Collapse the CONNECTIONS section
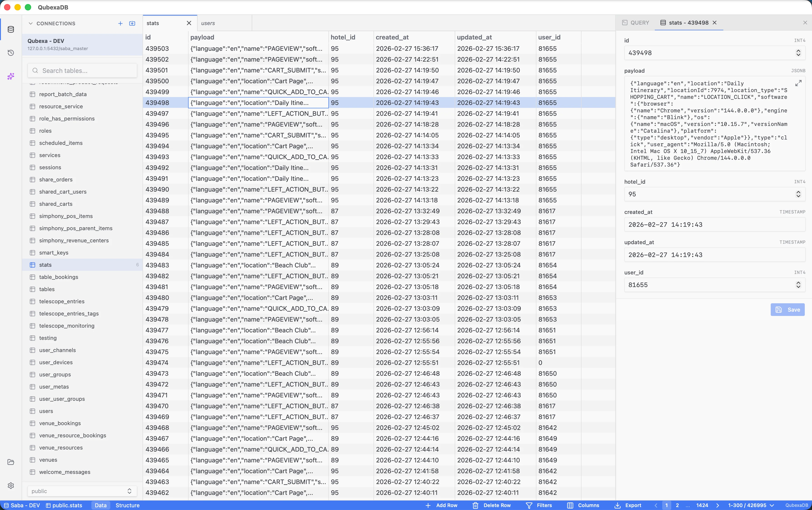The height and width of the screenshot is (510, 812). [30, 23]
